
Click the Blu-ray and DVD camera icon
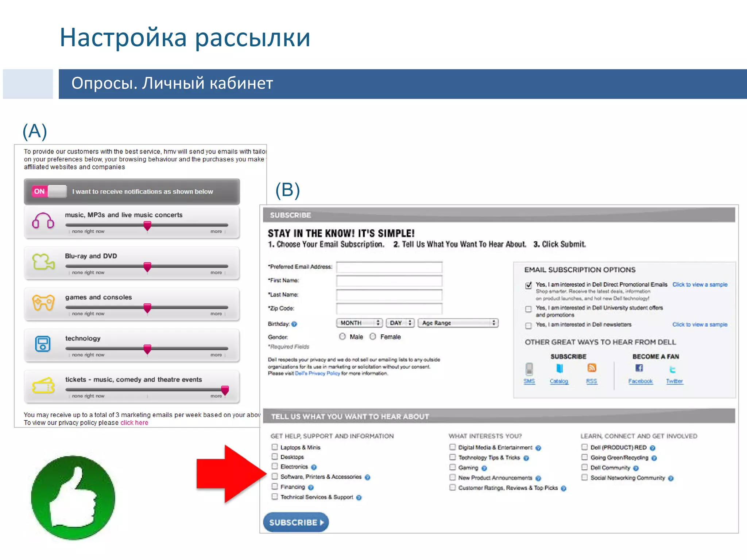pyautogui.click(x=43, y=262)
